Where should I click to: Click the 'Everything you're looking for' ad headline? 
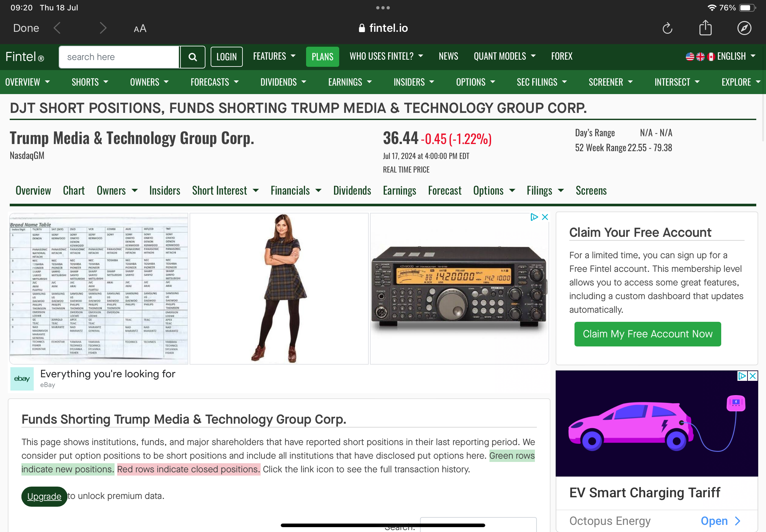(108, 374)
